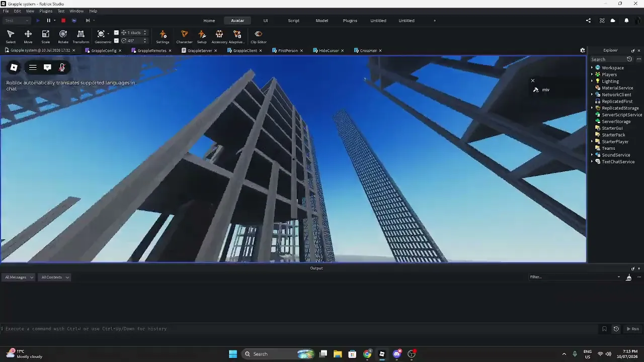
Task: Open the notifications bell
Action: [x=626, y=21]
